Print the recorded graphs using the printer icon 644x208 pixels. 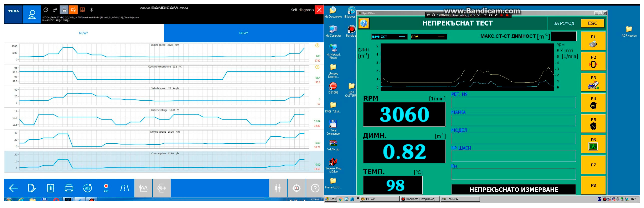(69, 188)
